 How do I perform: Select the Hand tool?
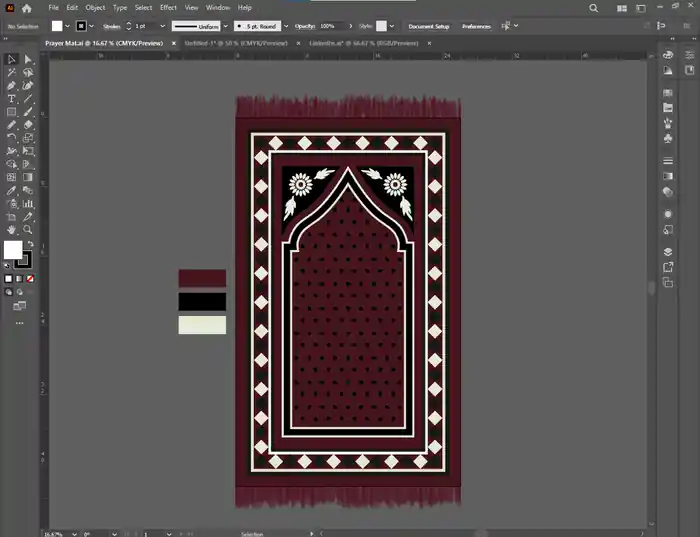click(x=12, y=229)
